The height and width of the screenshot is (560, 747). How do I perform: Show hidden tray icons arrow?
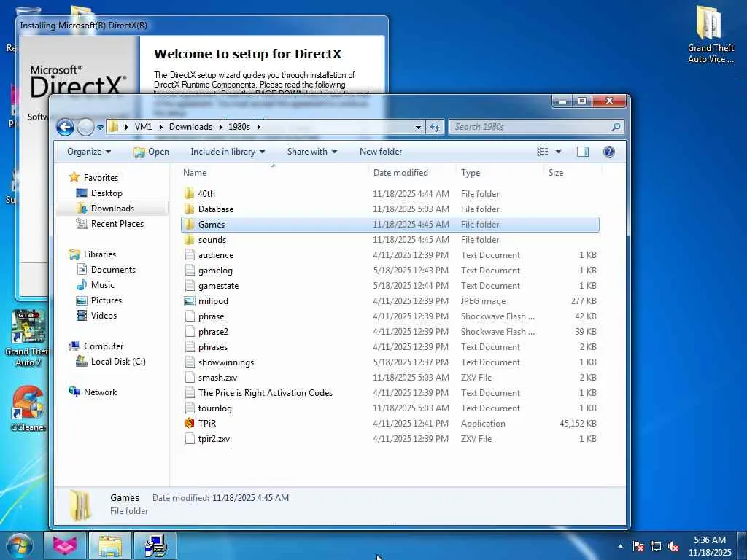click(x=620, y=546)
